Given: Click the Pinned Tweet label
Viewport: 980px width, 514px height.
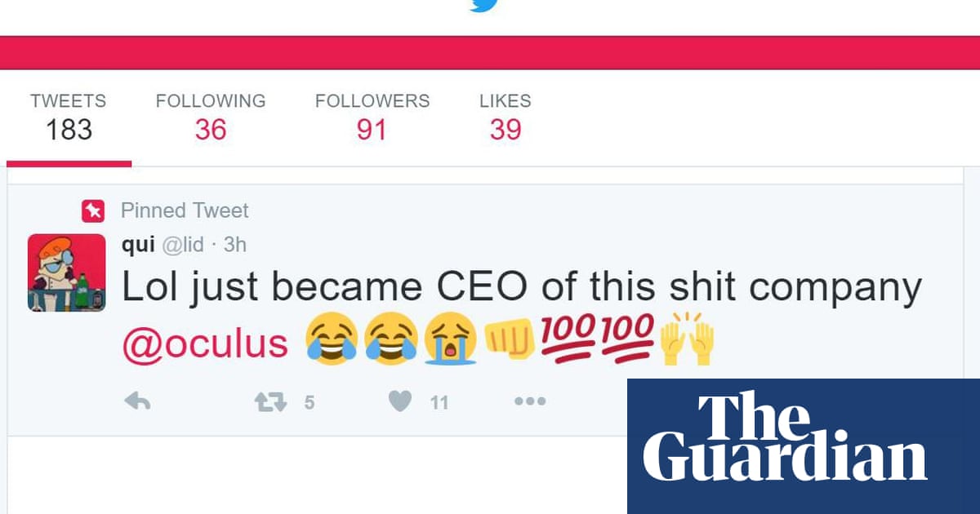Looking at the screenshot, I should coord(185,210).
